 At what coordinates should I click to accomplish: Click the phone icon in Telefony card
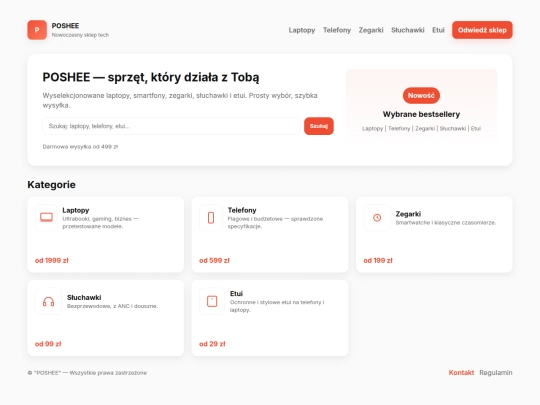tap(211, 218)
